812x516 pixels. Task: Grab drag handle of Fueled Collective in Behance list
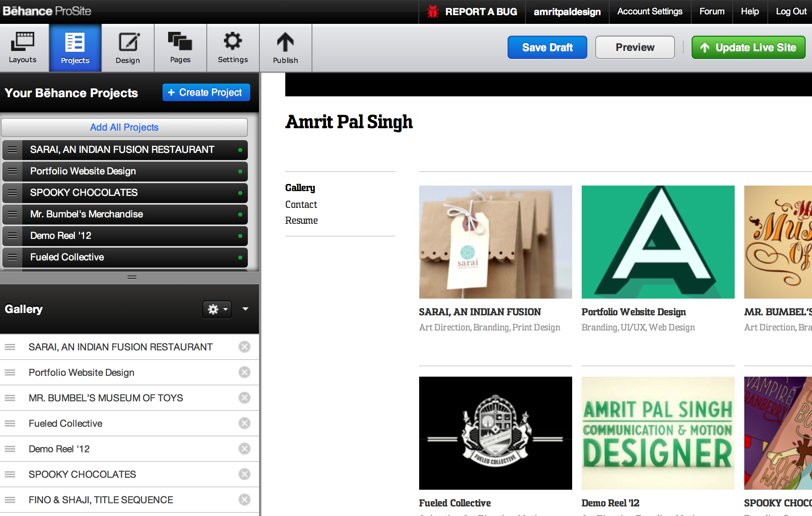pyautogui.click(x=12, y=257)
